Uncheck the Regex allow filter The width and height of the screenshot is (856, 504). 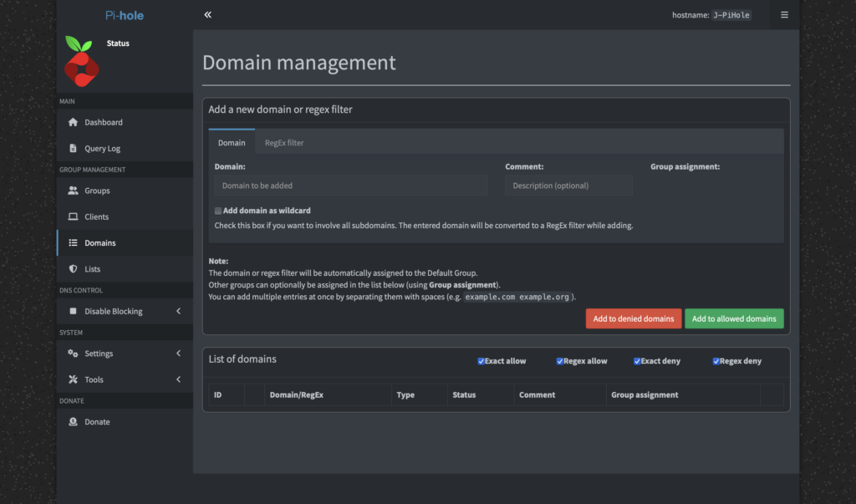559,362
